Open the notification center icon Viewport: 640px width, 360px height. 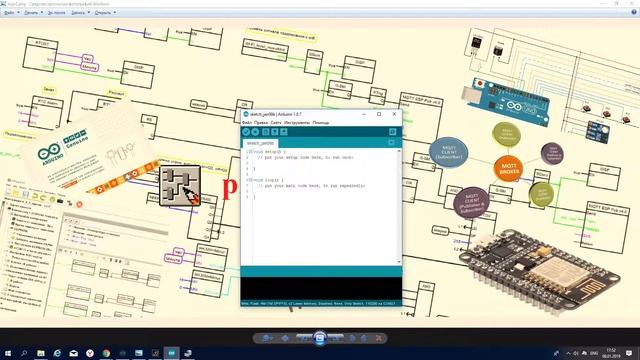click(629, 353)
